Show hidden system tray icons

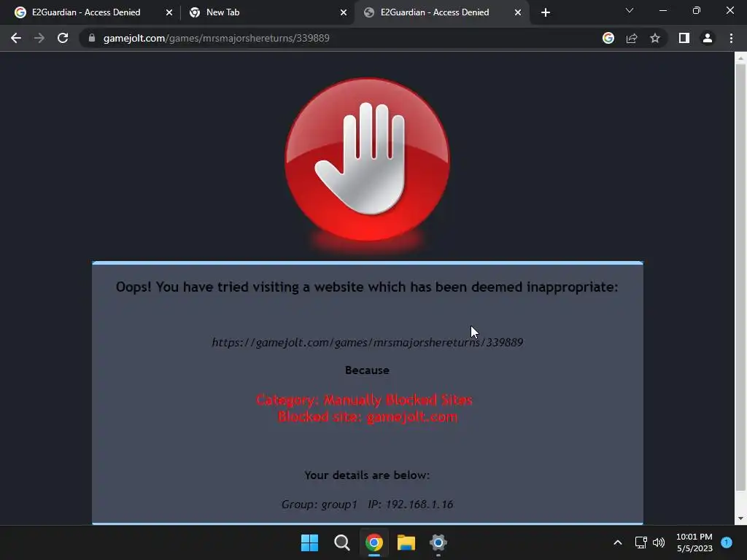click(617, 542)
